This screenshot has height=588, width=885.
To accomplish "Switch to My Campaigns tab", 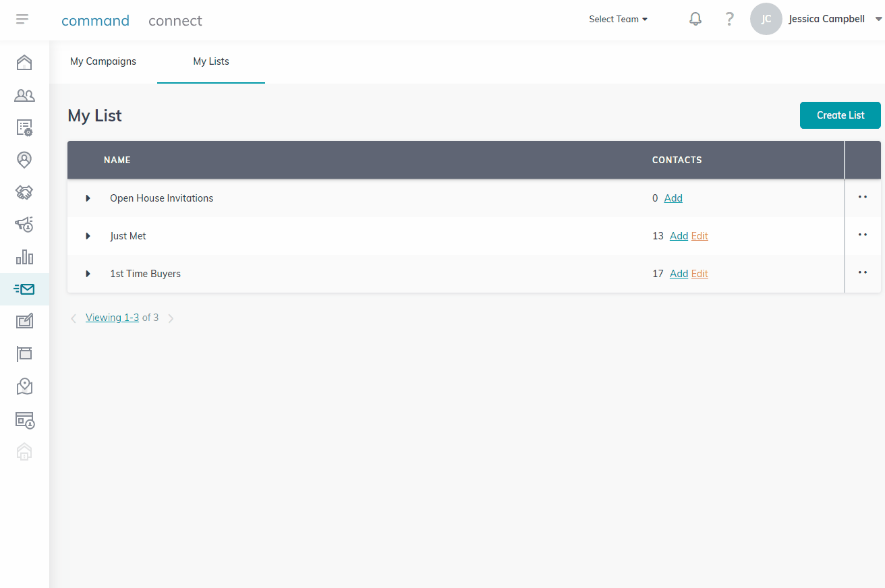I will [x=103, y=61].
